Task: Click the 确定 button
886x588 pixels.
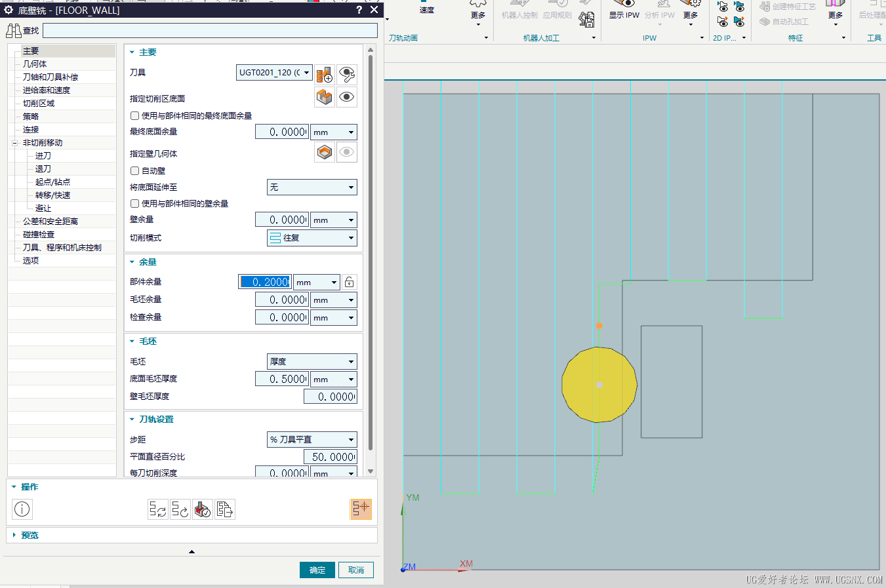Action: [x=317, y=570]
